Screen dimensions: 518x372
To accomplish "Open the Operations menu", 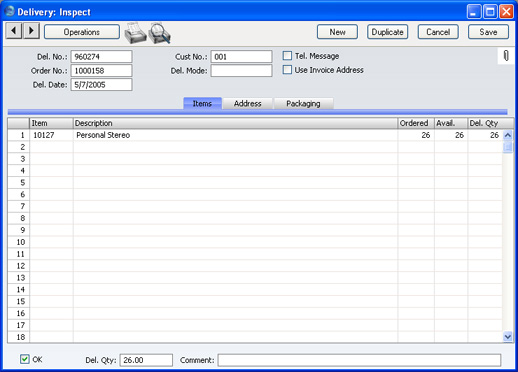I will (82, 32).
